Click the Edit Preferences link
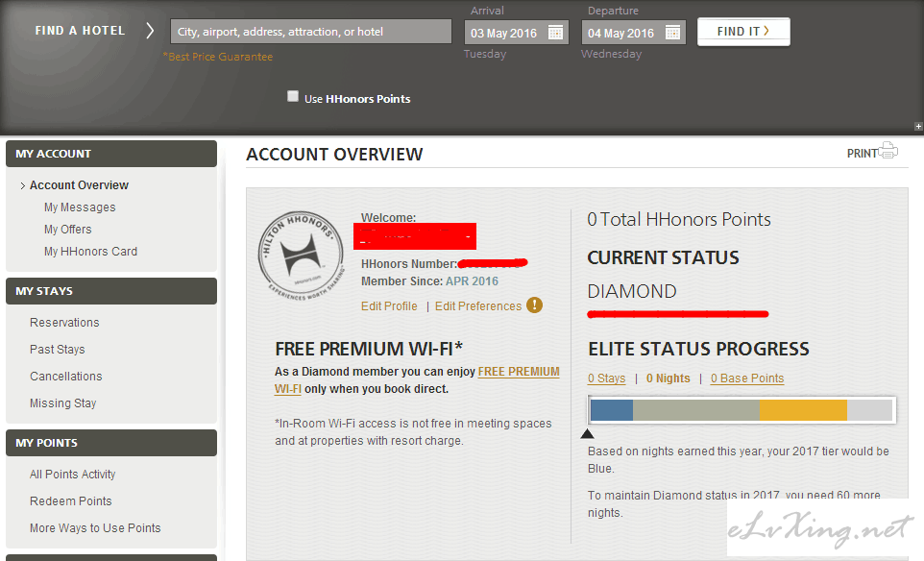The height and width of the screenshot is (561, 924). (x=478, y=306)
